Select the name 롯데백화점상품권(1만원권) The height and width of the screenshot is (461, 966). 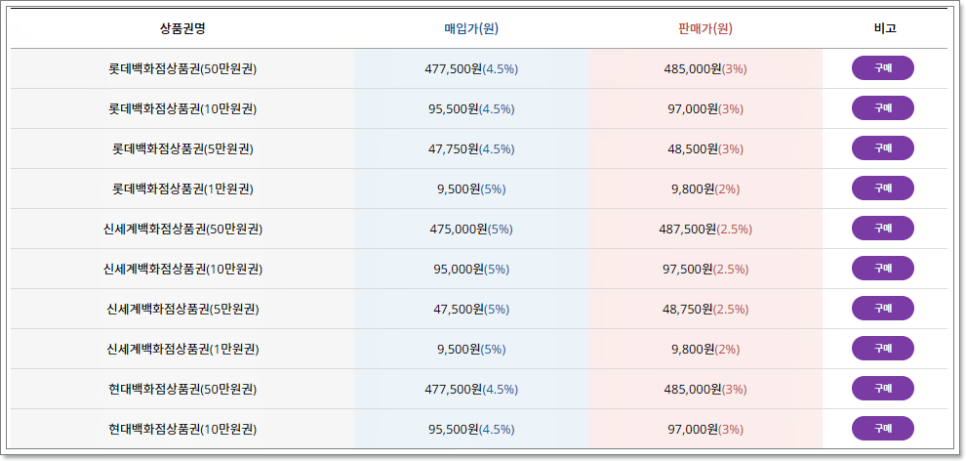(182, 189)
